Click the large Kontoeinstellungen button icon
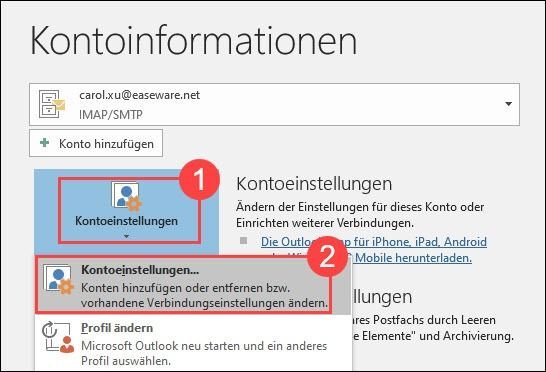Image resolution: width=546 pixels, height=372 pixels. point(127,197)
